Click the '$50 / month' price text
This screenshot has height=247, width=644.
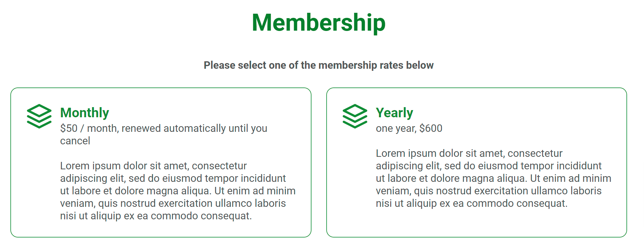(x=89, y=128)
